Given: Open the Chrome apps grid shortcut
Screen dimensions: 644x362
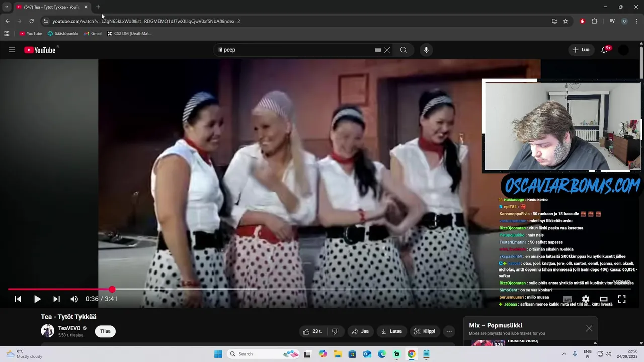Looking at the screenshot, I should (x=7, y=34).
